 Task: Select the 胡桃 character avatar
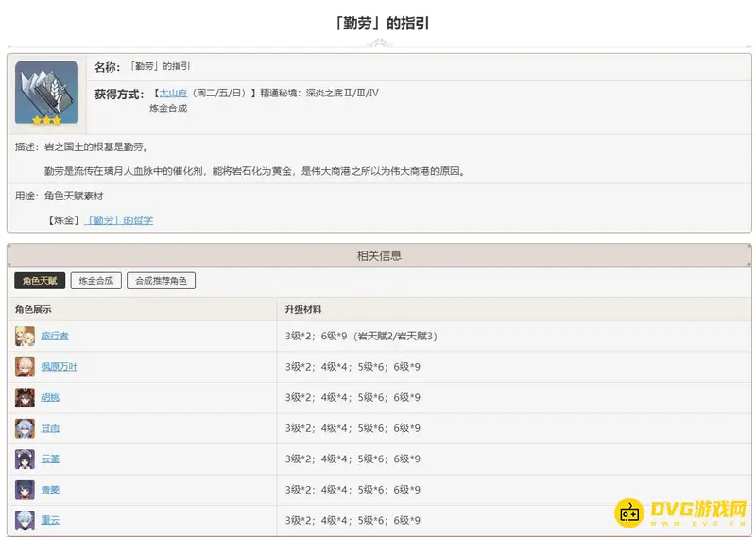tap(26, 397)
